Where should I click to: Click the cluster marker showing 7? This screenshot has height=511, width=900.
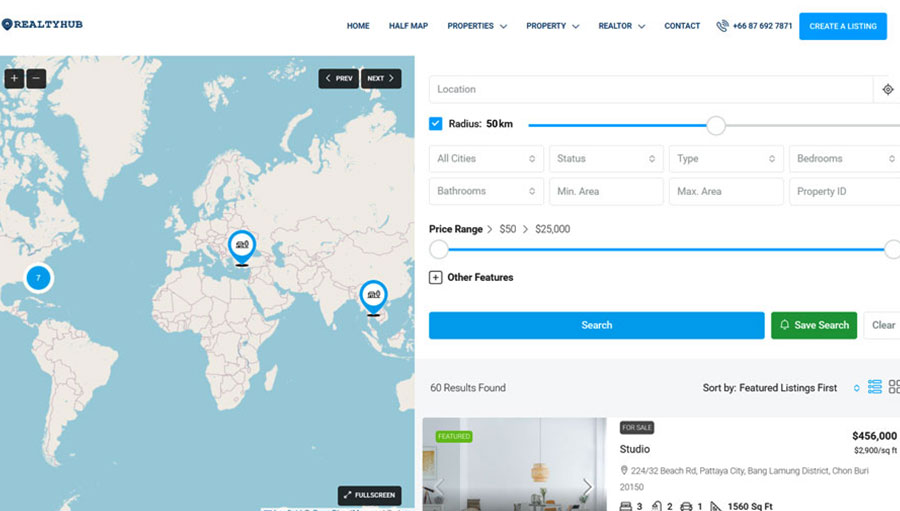(x=38, y=278)
